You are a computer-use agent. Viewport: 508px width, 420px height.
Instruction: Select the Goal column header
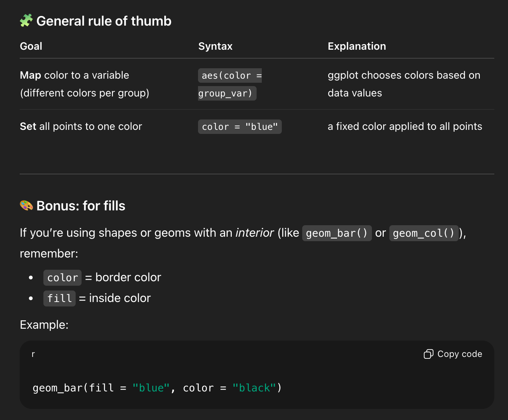[x=31, y=46]
